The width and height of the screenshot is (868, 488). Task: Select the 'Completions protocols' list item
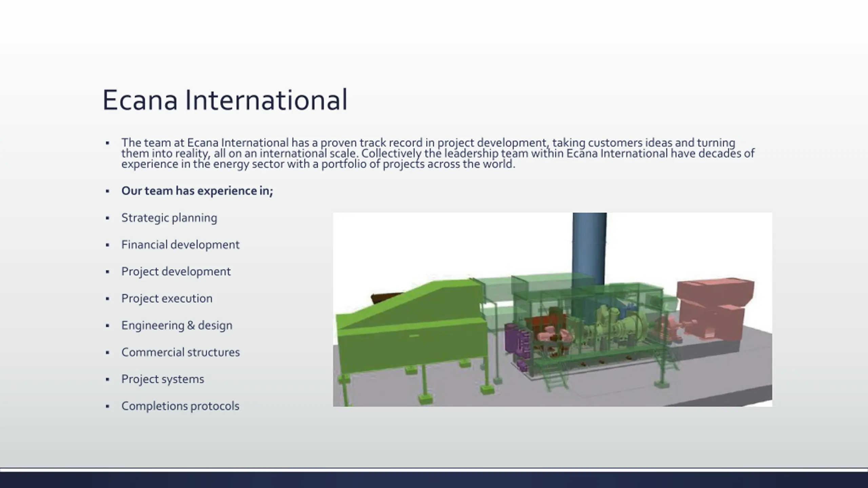(x=180, y=406)
